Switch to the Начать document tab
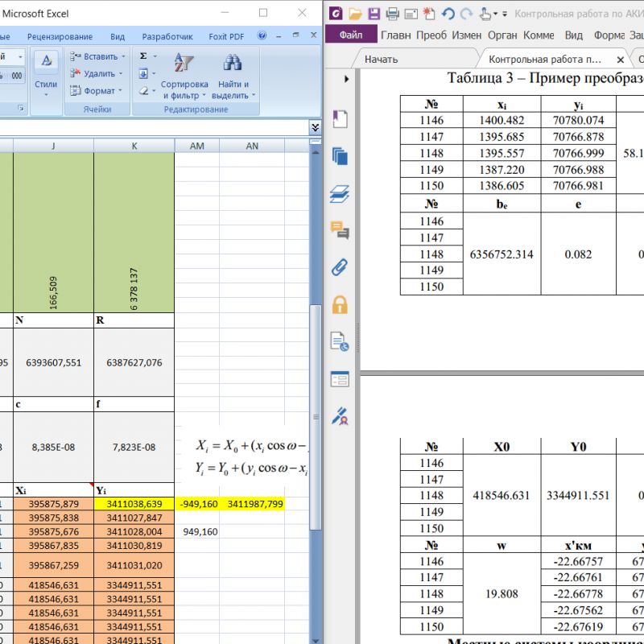This screenshot has width=644, height=644. 381,59
